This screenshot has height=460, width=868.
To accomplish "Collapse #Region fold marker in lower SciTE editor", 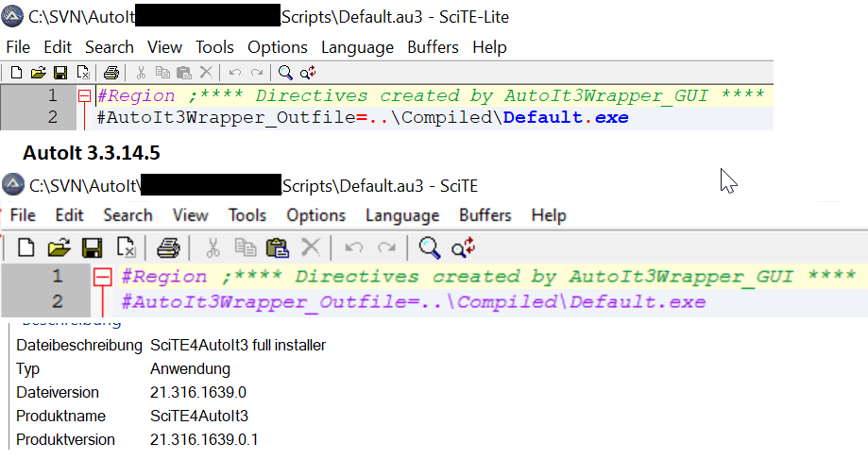I will pos(102,277).
